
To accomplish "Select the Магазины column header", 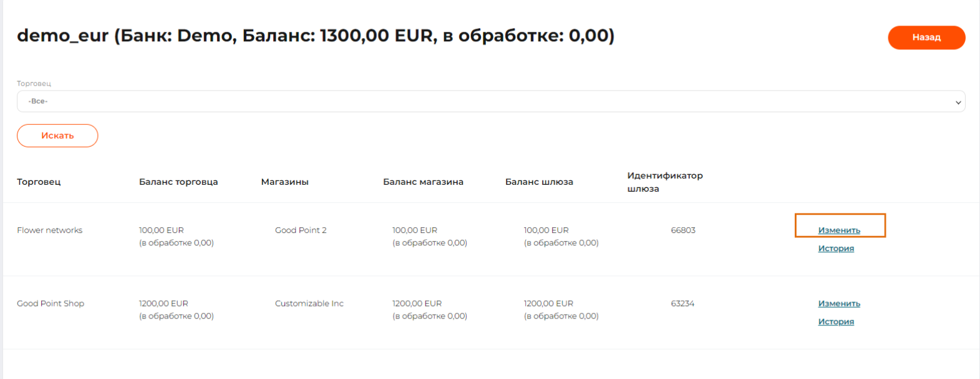I will 284,182.
